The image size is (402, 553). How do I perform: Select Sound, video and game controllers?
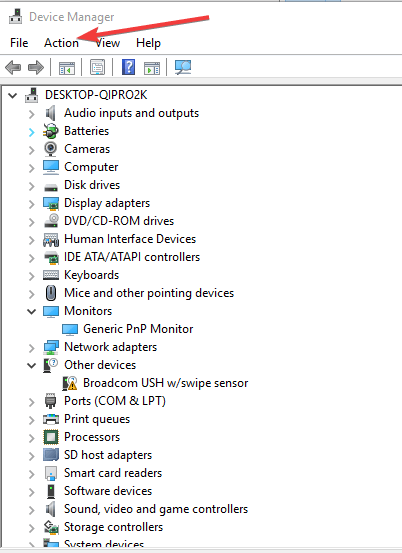156,509
